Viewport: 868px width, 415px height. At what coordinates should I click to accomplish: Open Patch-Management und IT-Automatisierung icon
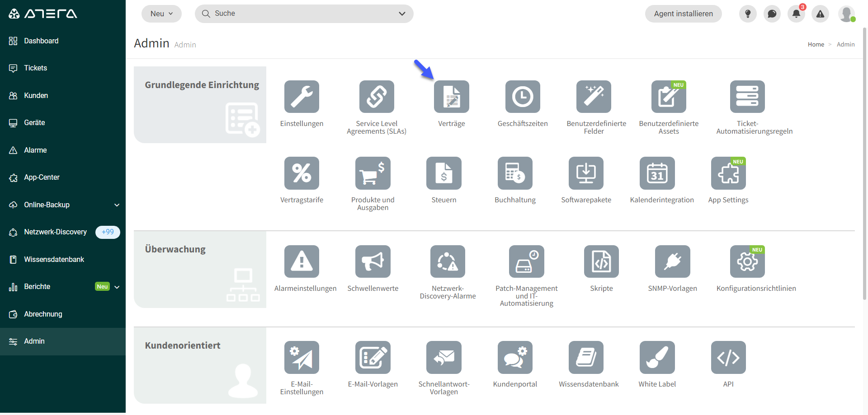527,261
